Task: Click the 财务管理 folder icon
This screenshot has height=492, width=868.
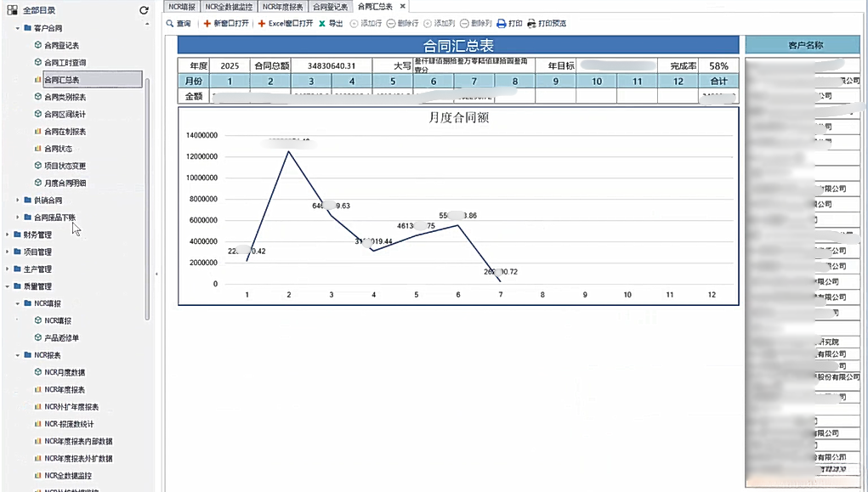Action: (17, 234)
